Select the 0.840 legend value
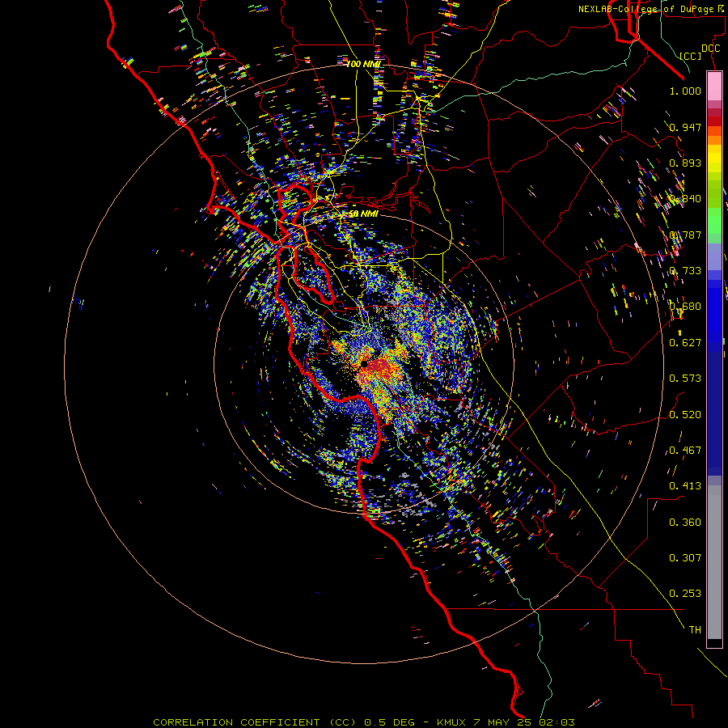 click(x=685, y=199)
